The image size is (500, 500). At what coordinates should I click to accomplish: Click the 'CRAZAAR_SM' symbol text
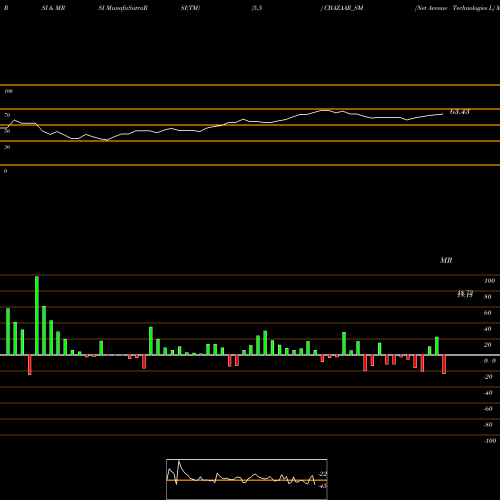click(343, 8)
